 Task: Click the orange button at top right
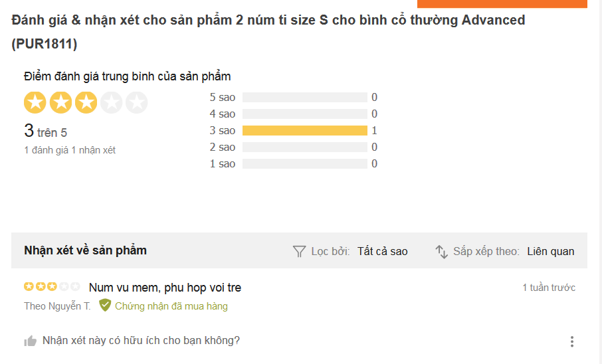(x=502, y=3)
